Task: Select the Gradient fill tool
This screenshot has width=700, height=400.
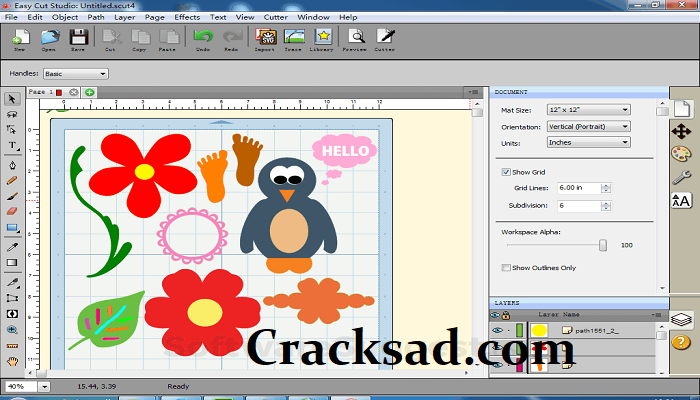Action: point(12,262)
